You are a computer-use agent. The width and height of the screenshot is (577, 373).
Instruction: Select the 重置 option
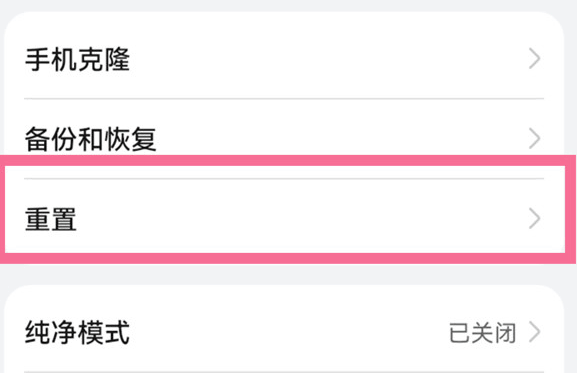[284, 219]
